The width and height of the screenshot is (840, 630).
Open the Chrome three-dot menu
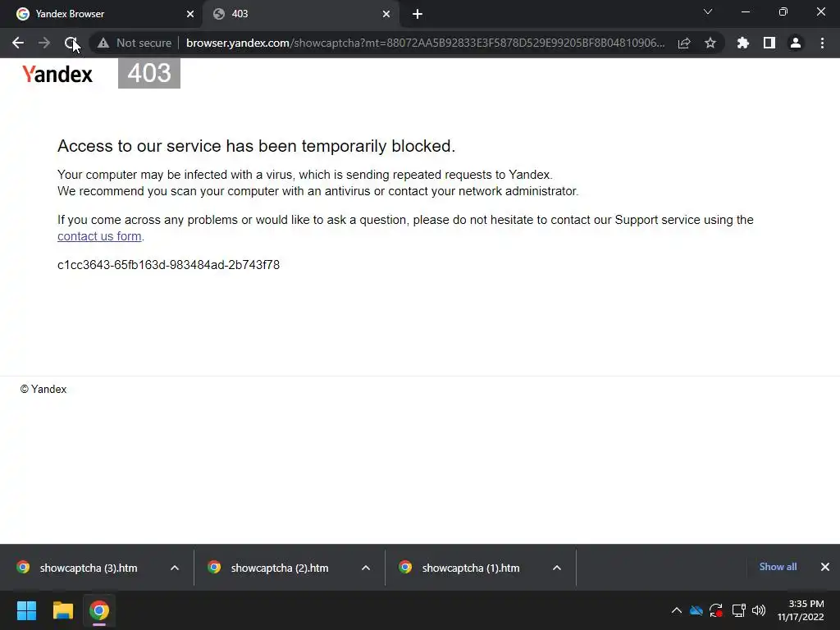[x=822, y=43]
